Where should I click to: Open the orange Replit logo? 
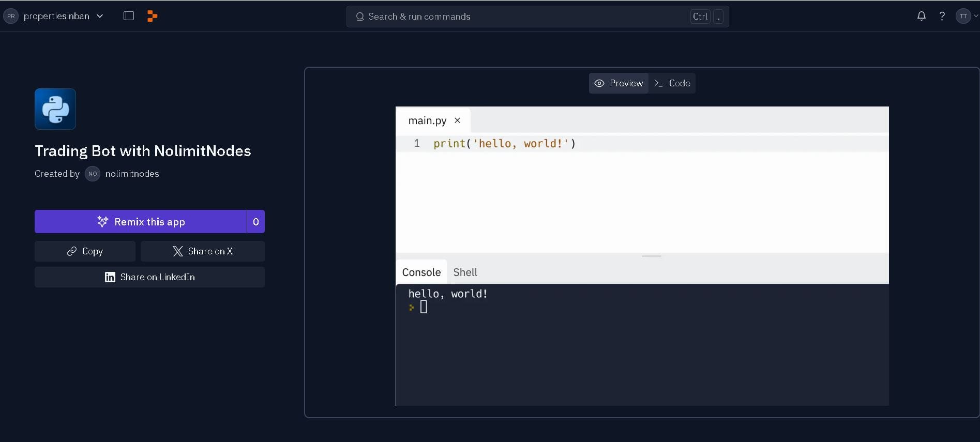(x=152, y=16)
